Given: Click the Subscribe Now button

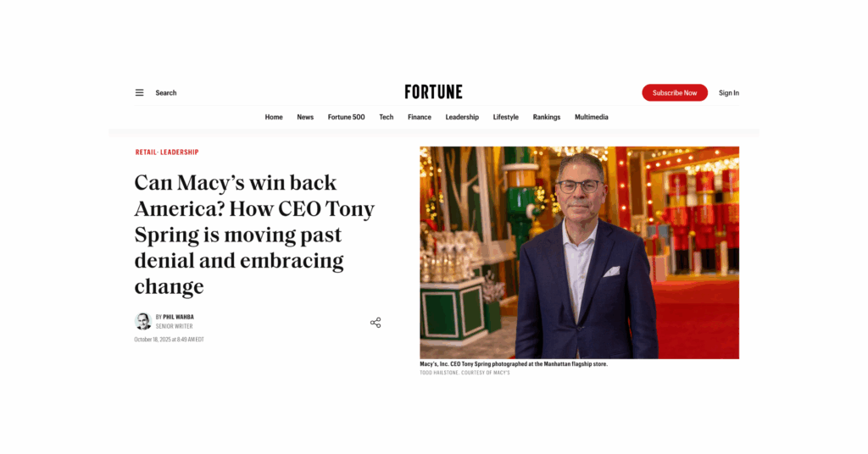Looking at the screenshot, I should tap(674, 93).
